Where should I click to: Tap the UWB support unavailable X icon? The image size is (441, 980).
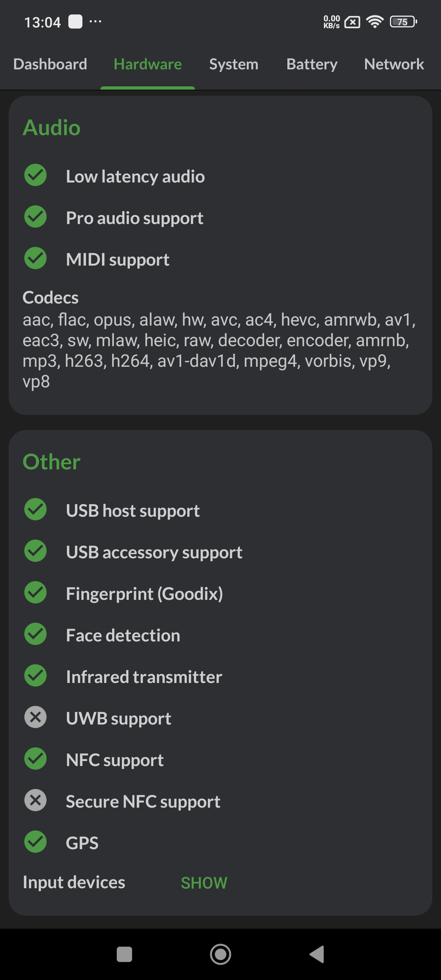coord(35,717)
